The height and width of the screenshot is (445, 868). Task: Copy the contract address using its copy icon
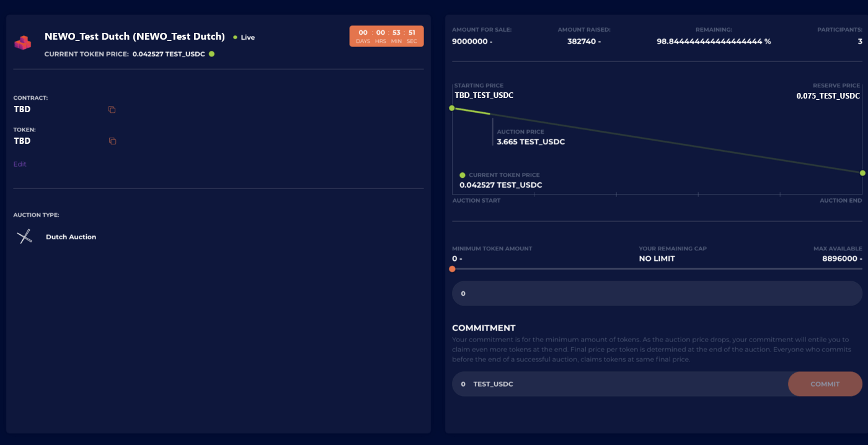112,109
